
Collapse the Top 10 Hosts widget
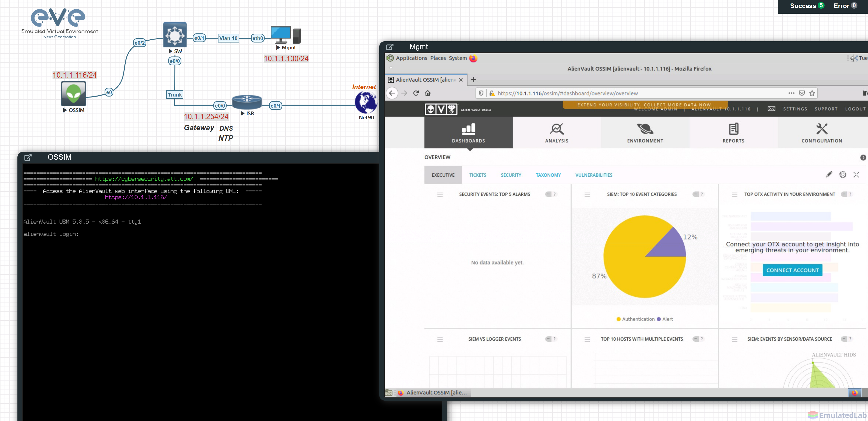(695, 339)
